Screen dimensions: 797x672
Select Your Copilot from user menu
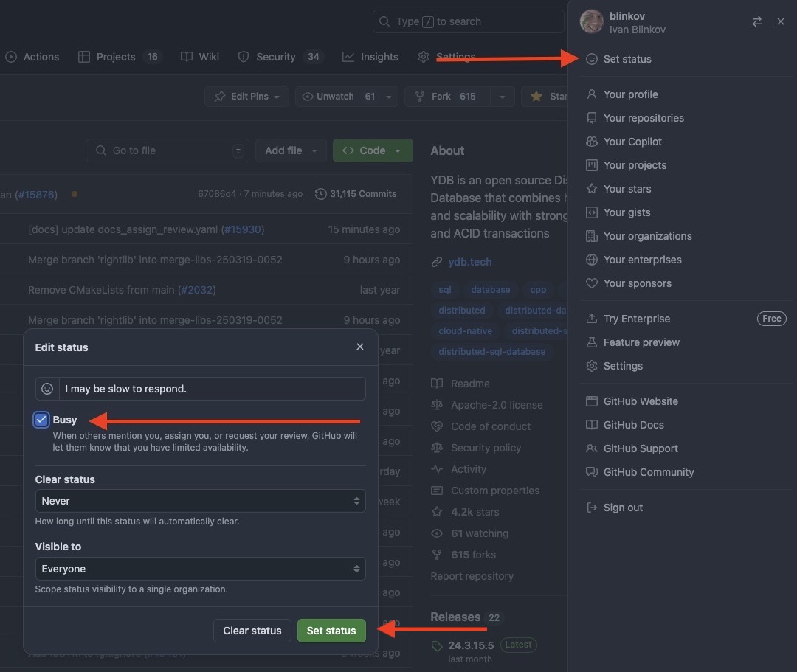(632, 142)
